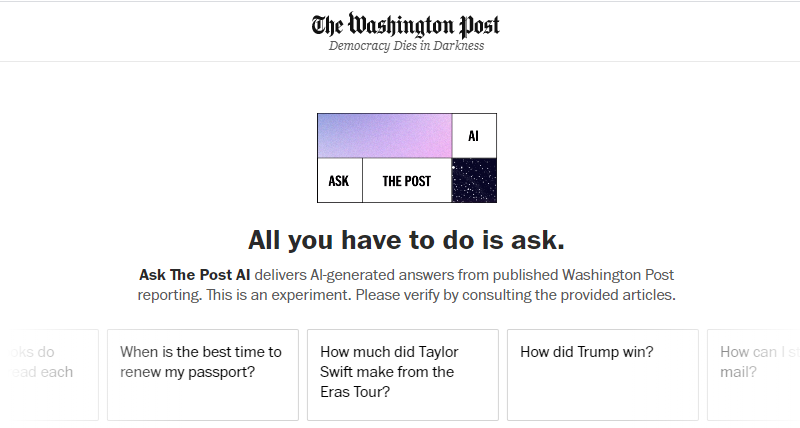Click 'renew my passport?' text in the card
Viewport: 800px width, 428px height.
[x=187, y=372]
